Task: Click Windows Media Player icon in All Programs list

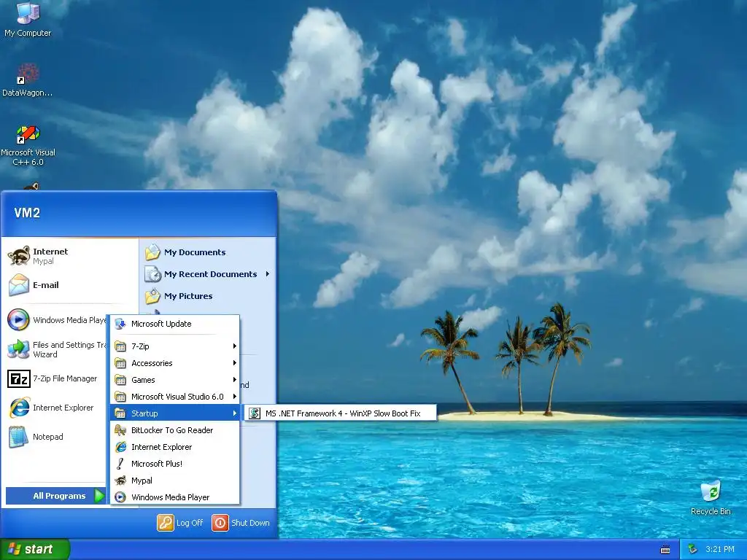Action: (x=120, y=497)
